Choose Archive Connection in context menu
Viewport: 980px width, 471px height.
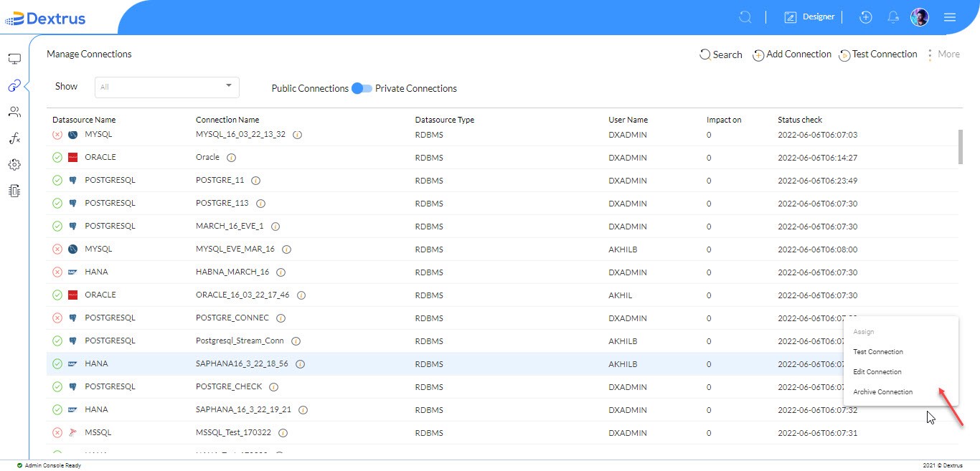click(x=883, y=392)
